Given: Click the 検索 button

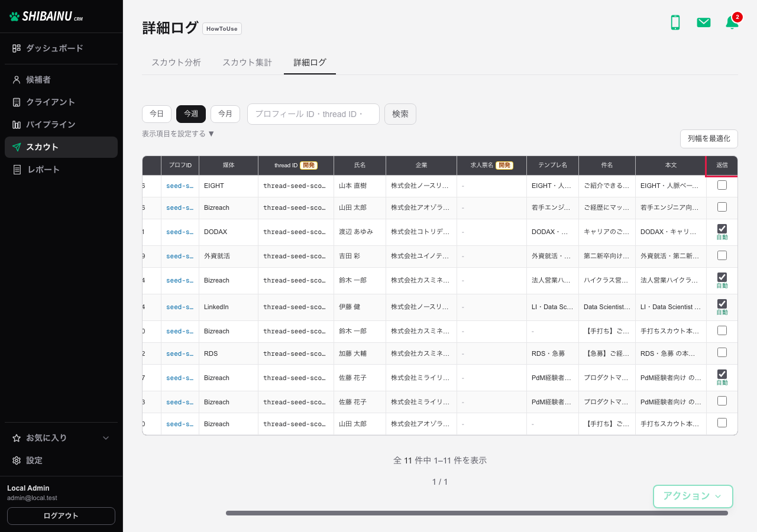Looking at the screenshot, I should 400,114.
